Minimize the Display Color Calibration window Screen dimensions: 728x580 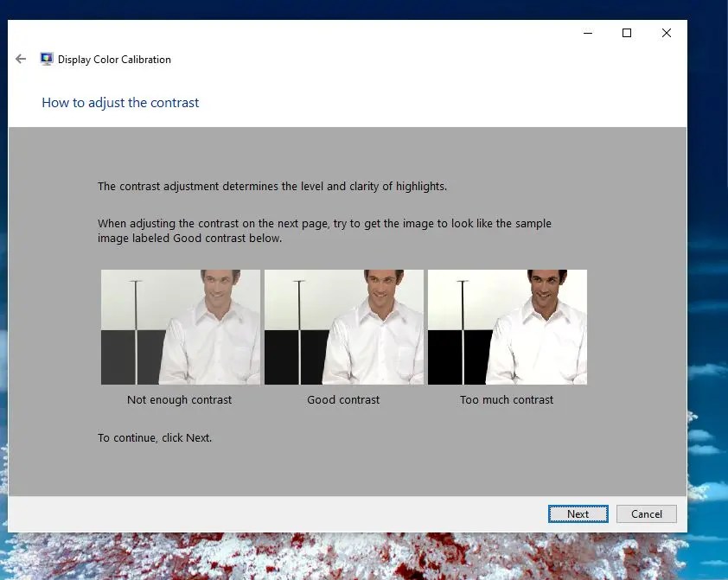pyautogui.click(x=588, y=33)
